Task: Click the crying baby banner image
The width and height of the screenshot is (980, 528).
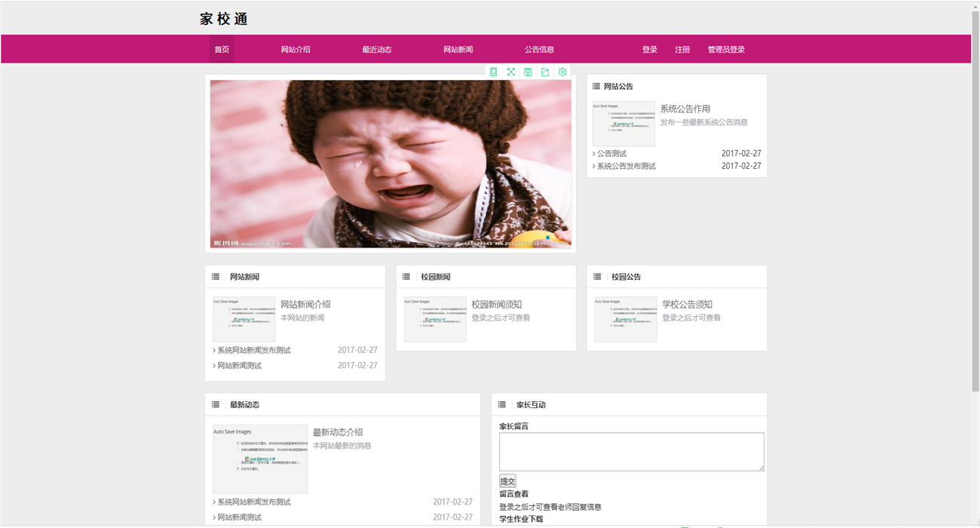Action: point(390,164)
